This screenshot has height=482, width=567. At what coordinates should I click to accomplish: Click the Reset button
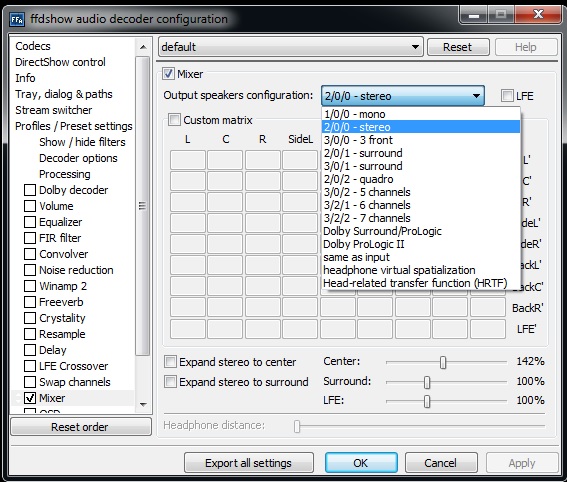(x=458, y=47)
